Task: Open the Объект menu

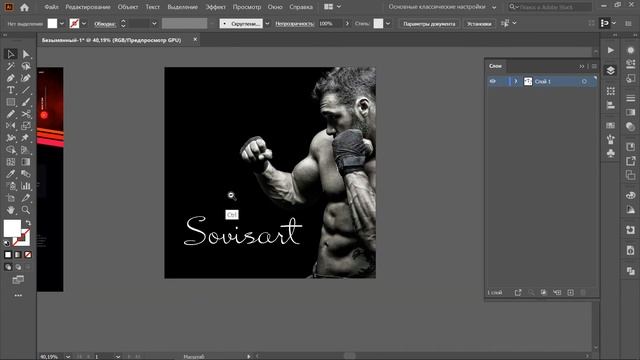Action: click(128, 7)
